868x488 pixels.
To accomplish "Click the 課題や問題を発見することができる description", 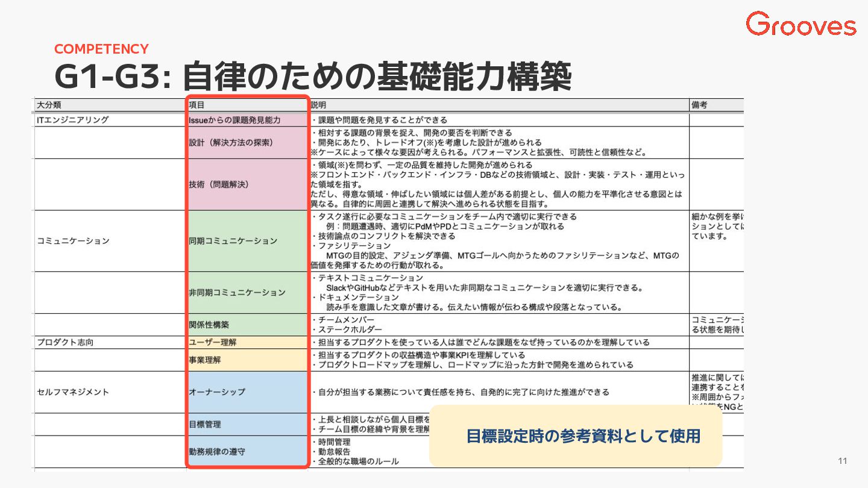I will (380, 120).
